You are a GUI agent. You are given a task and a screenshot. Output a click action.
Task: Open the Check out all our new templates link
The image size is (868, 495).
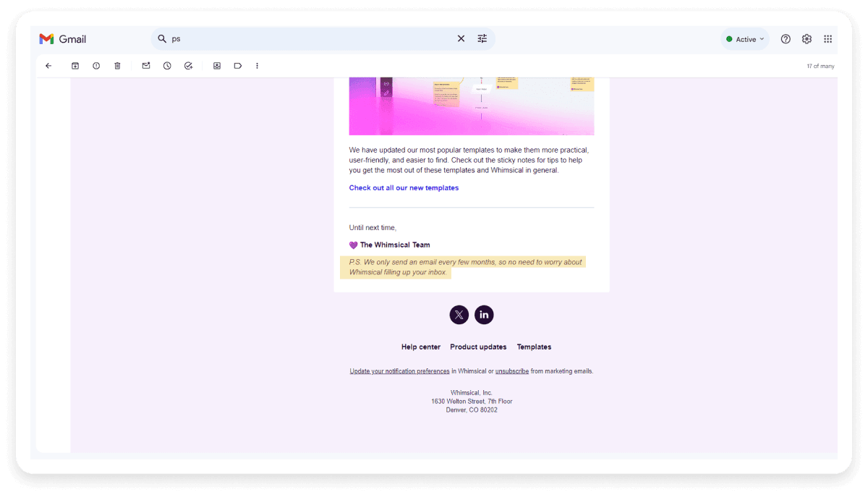(404, 187)
